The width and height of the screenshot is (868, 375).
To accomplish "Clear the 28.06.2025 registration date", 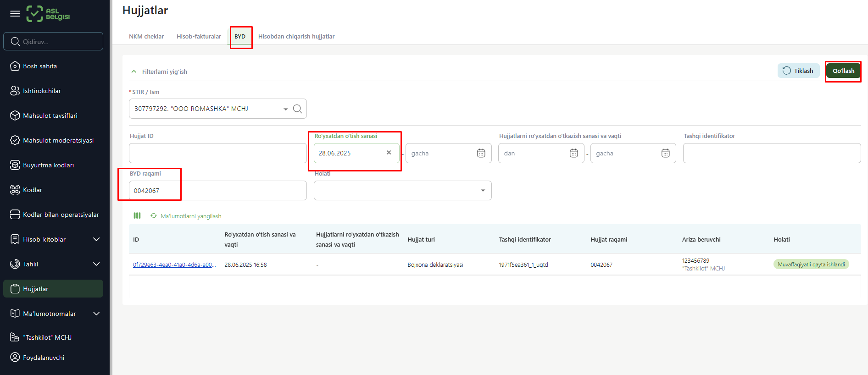I will click(x=389, y=153).
